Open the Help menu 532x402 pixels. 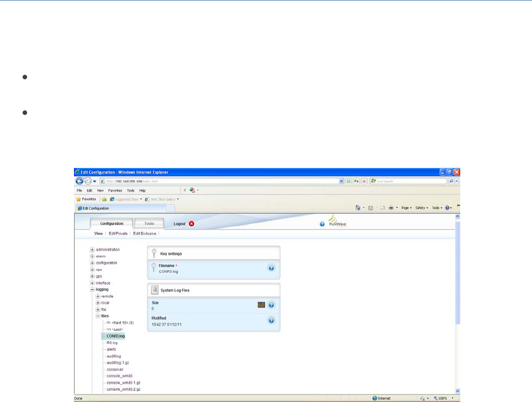pyautogui.click(x=142, y=191)
